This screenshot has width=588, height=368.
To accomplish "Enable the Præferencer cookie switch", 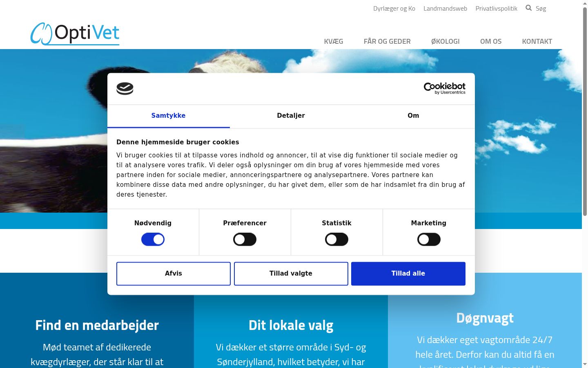I will click(x=245, y=239).
